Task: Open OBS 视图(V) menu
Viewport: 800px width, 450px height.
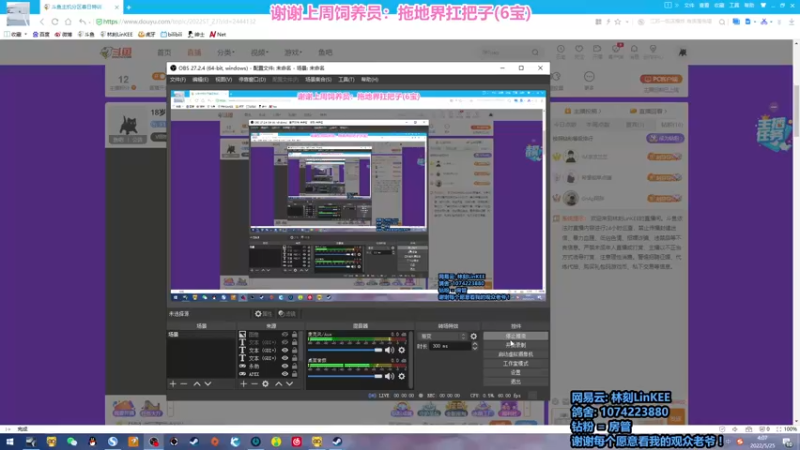Action: [223, 80]
